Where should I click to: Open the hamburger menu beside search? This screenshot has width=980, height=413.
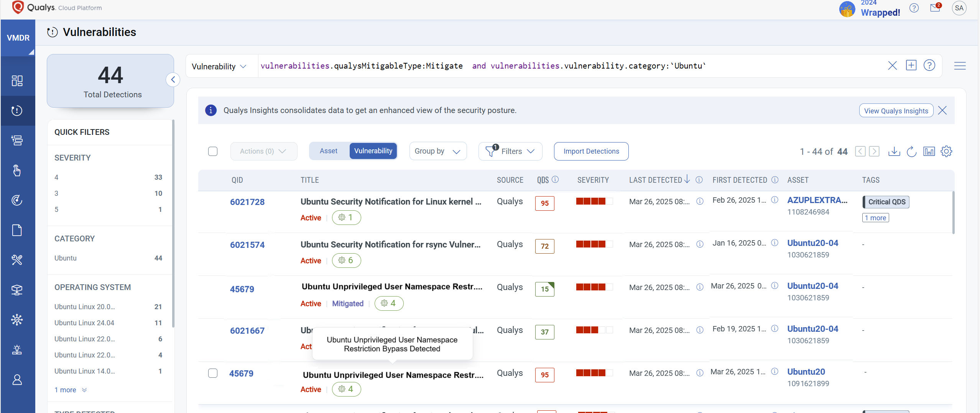(960, 66)
